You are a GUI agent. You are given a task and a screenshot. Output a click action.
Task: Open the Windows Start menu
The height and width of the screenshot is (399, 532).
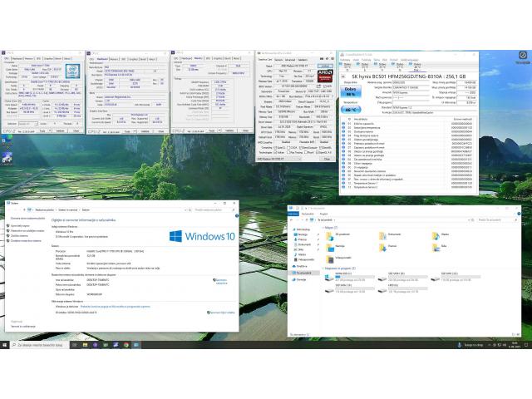click(x=5, y=345)
